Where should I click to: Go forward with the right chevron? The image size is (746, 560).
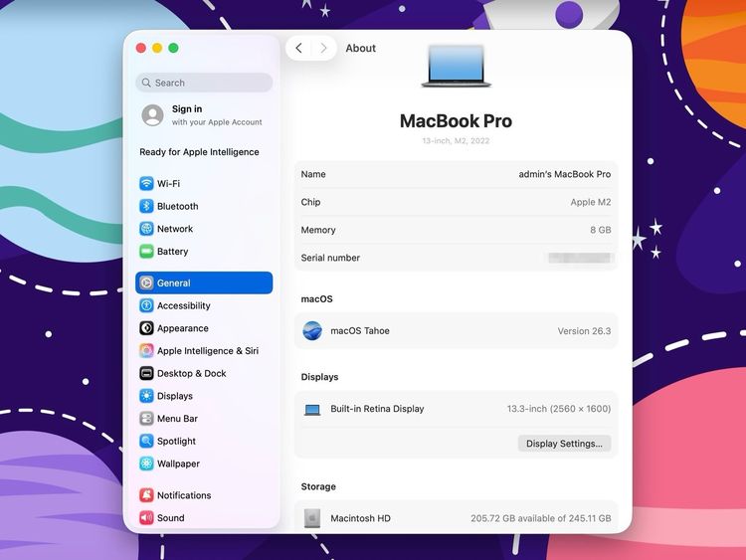coord(323,48)
